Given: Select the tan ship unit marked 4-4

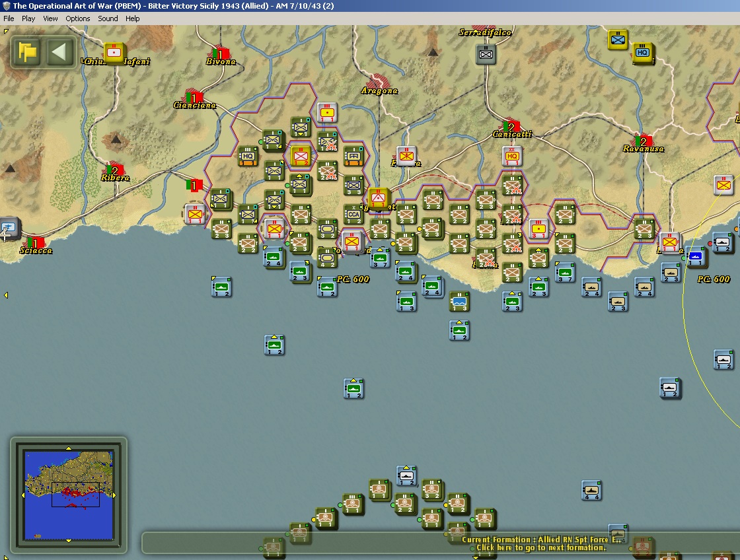Looking at the screenshot, I should [591, 490].
